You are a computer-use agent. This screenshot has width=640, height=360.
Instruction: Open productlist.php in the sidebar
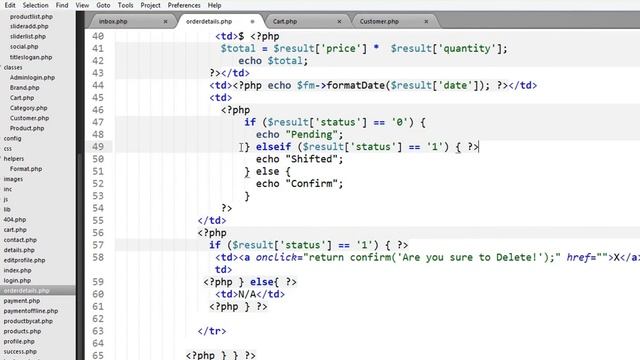click(x=31, y=17)
